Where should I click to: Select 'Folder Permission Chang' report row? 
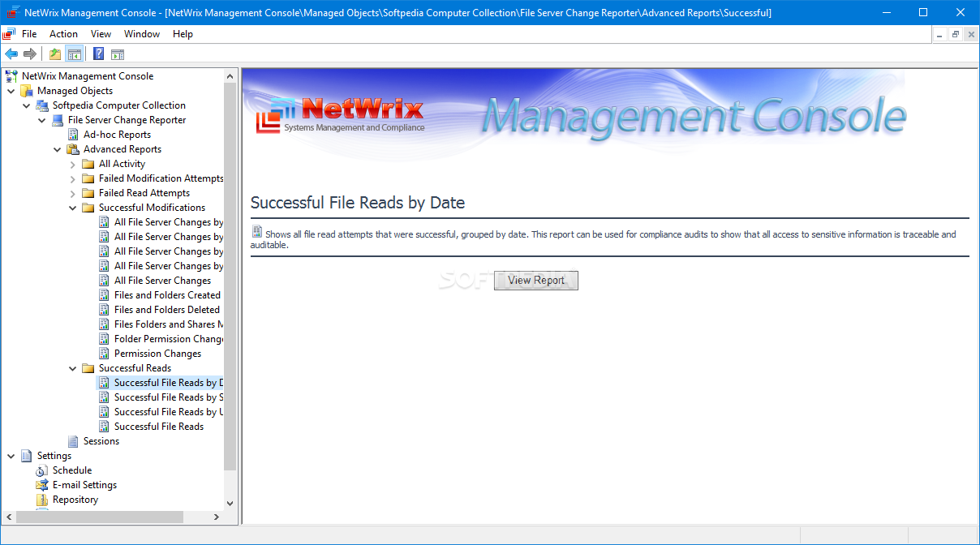click(x=169, y=339)
